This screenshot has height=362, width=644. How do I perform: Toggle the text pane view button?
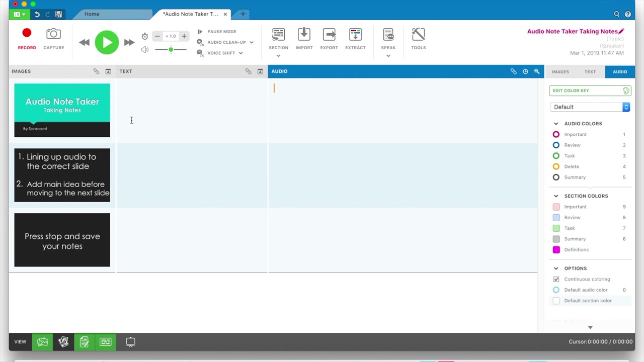[x=84, y=342]
